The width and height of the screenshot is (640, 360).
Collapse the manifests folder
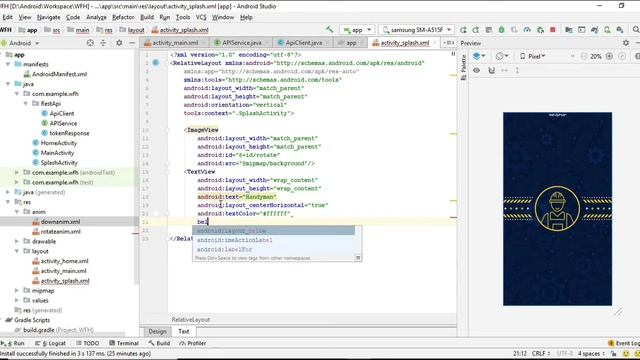tap(8, 64)
